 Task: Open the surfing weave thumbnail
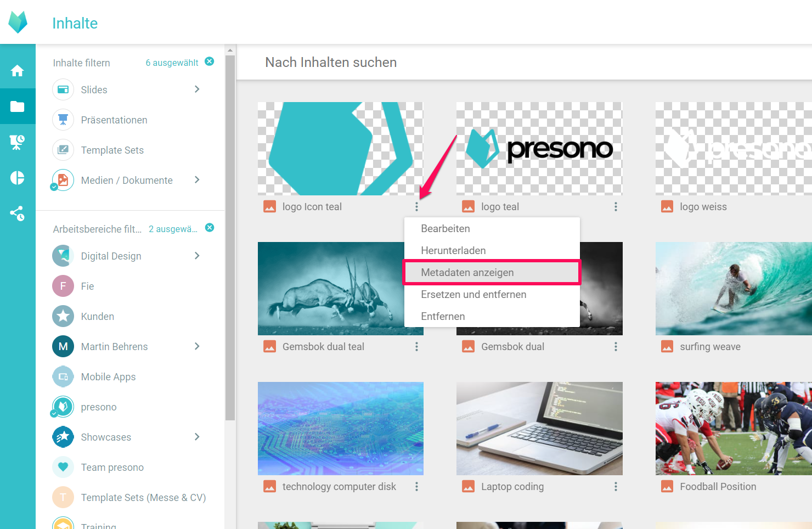pyautogui.click(x=734, y=289)
